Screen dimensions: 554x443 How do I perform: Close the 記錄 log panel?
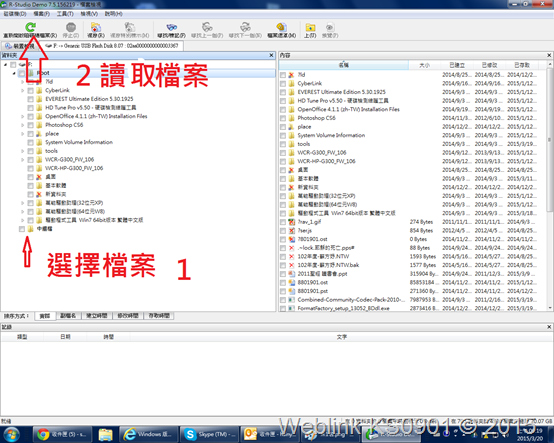[x=549, y=327]
